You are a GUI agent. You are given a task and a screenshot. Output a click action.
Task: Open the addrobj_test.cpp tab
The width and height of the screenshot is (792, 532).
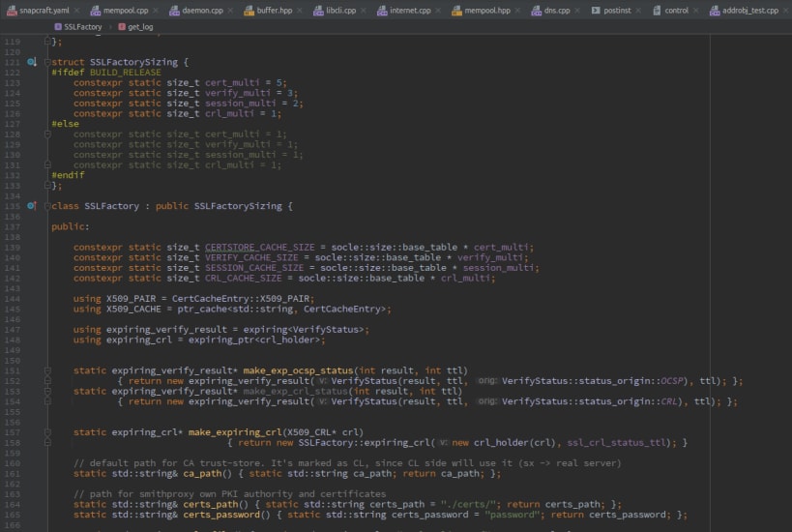coord(750,10)
